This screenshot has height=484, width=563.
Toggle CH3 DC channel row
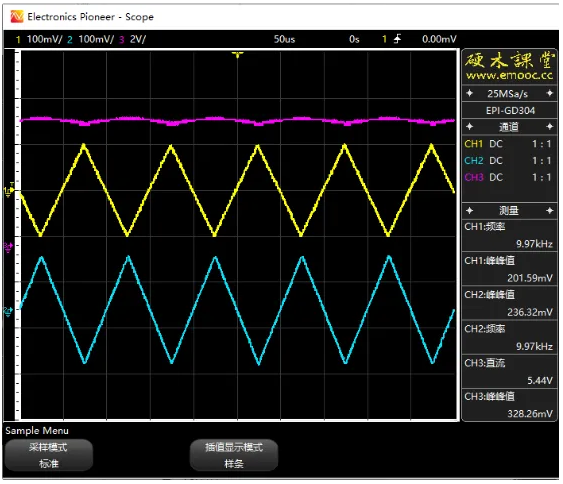coord(508,177)
